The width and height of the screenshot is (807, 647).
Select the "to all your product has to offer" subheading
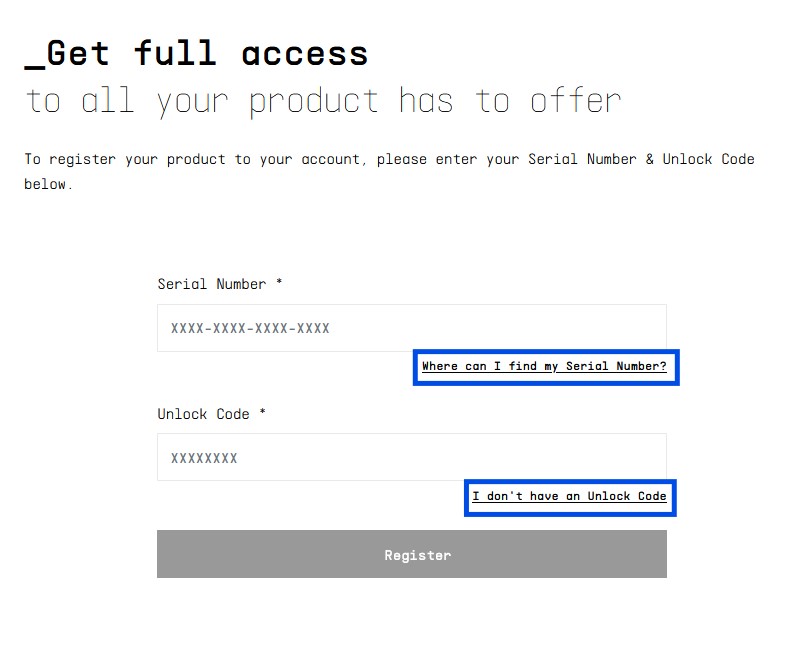click(323, 101)
